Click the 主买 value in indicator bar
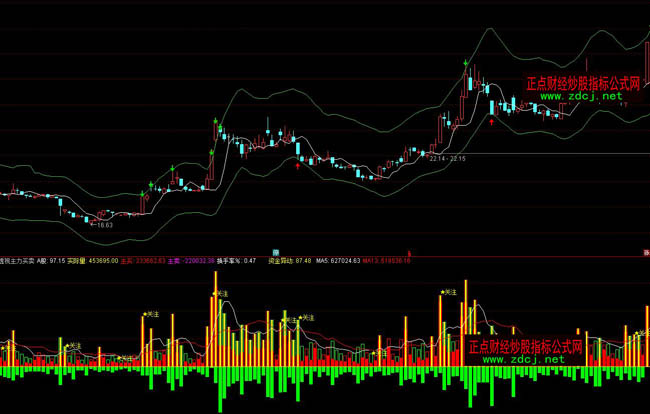This screenshot has height=414, width=650. (x=141, y=260)
